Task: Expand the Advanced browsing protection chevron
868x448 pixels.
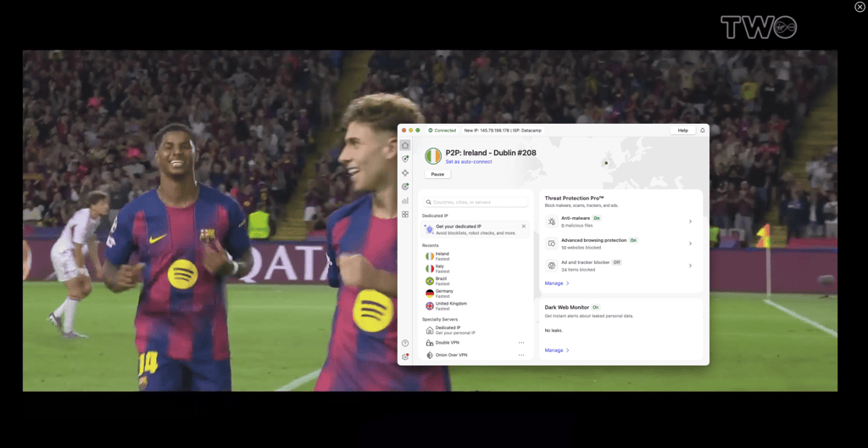Action: (690, 244)
